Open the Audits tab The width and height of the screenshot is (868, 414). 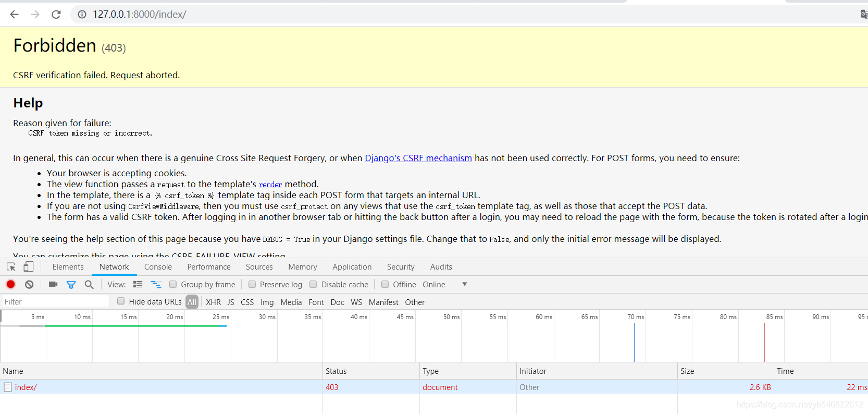click(441, 267)
